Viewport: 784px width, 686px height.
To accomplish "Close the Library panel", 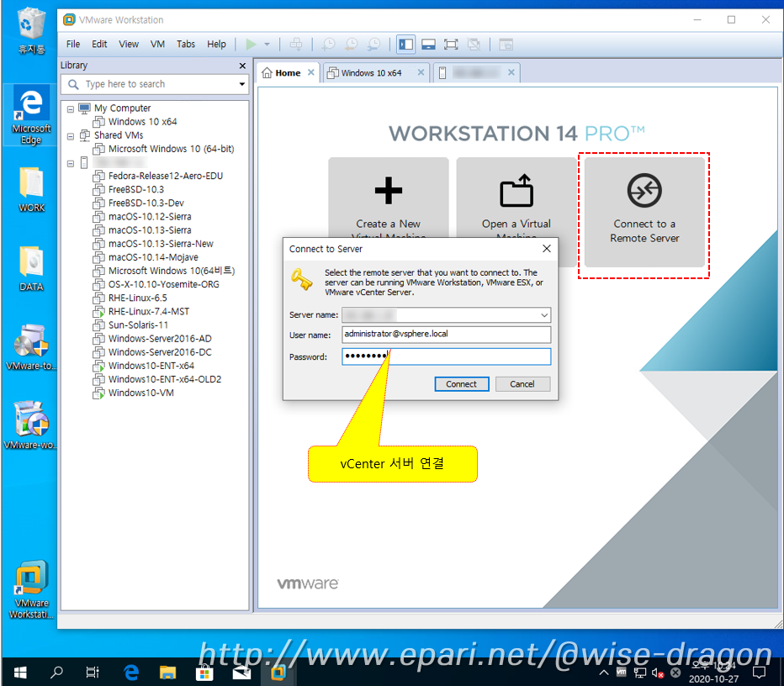I will pos(242,66).
